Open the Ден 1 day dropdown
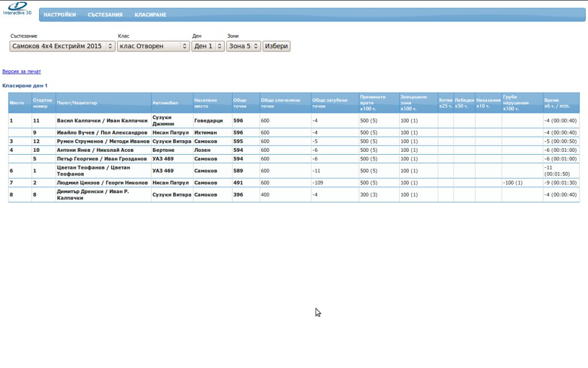588x368 pixels. (x=208, y=46)
